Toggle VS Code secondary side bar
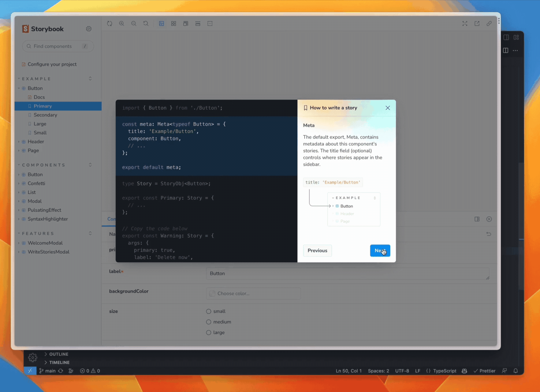Viewport: 540px width, 392px height. pos(506,37)
